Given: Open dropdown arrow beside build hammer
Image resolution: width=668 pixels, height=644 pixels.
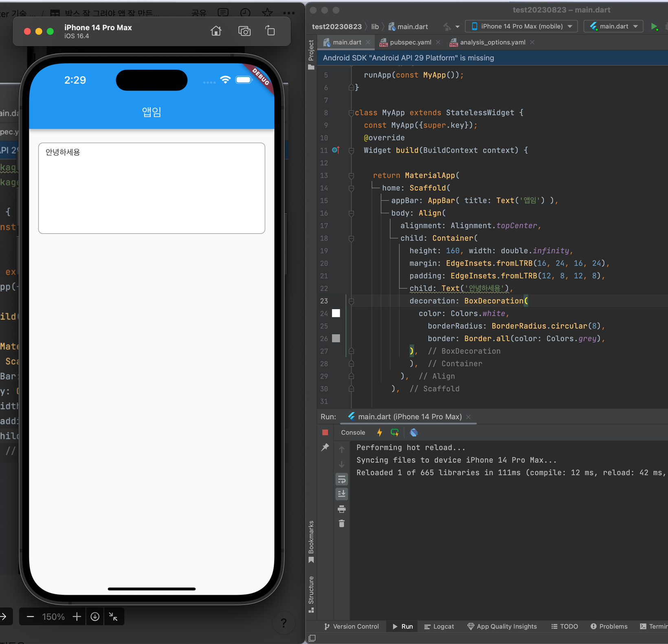Looking at the screenshot, I should pos(457,27).
